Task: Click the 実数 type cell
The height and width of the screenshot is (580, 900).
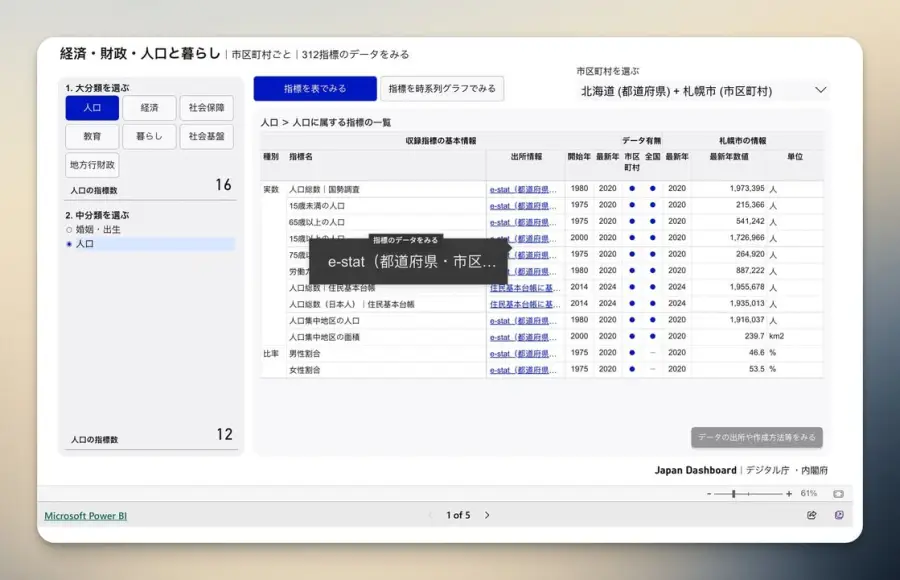Action: coord(271,190)
